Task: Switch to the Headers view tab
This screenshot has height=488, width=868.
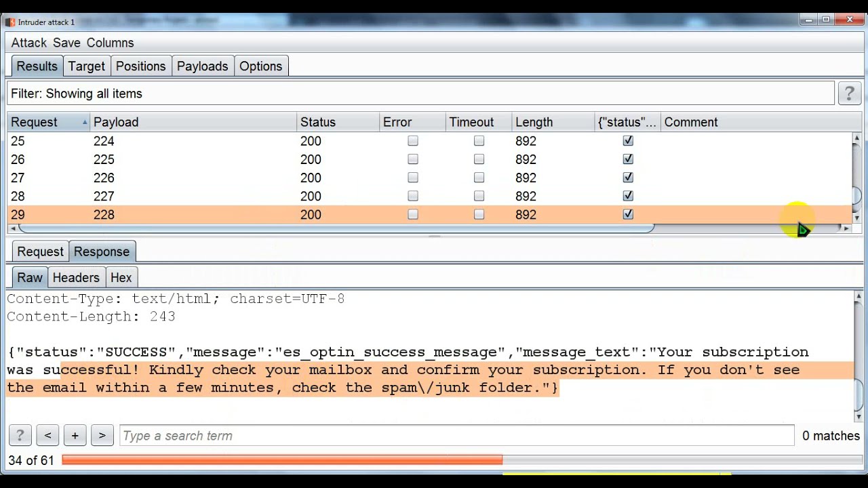Action: pos(76,277)
